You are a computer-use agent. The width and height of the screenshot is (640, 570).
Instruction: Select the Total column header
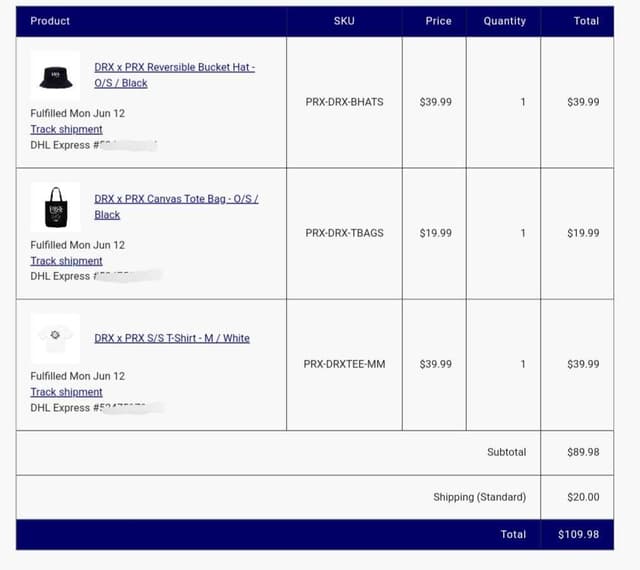click(x=586, y=21)
